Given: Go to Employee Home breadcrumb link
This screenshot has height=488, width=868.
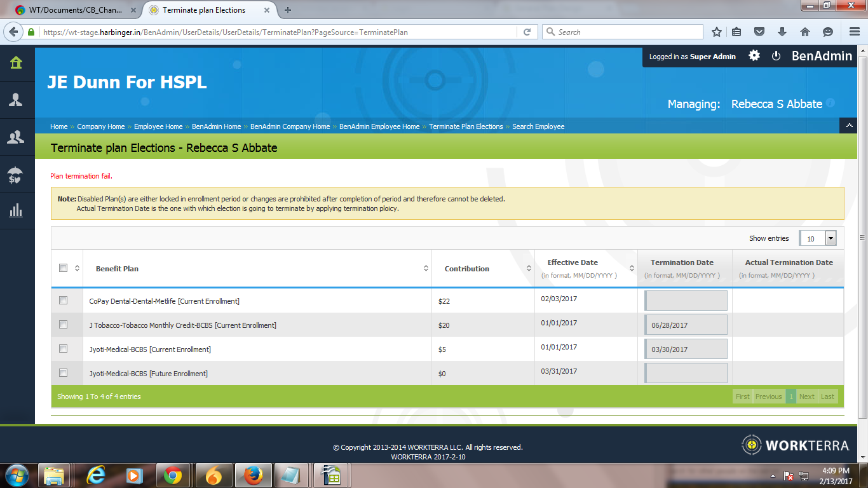Looking at the screenshot, I should [x=158, y=126].
